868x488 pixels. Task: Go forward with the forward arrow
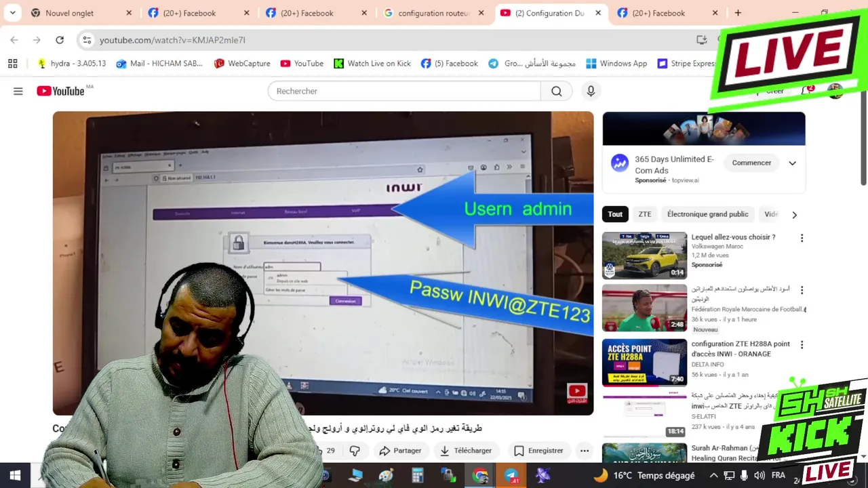point(37,40)
